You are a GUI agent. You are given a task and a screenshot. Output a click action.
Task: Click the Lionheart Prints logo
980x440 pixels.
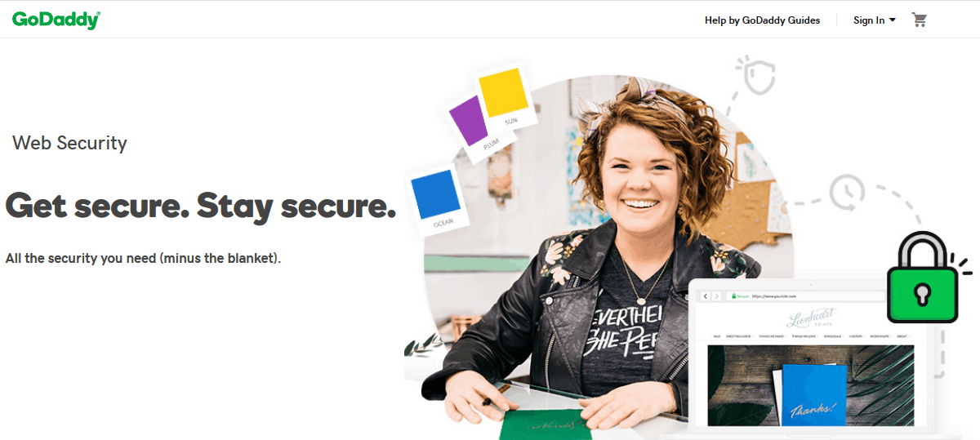click(x=810, y=318)
